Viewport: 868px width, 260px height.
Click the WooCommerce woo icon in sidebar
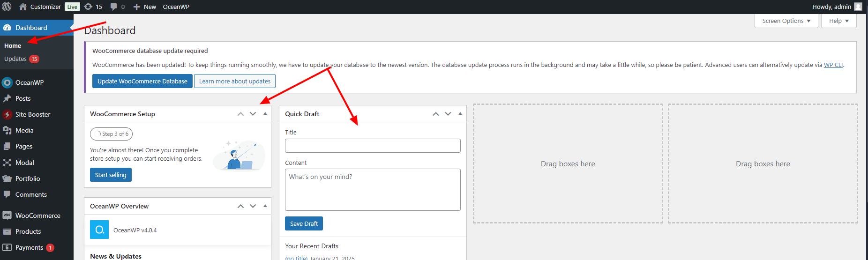[7, 215]
